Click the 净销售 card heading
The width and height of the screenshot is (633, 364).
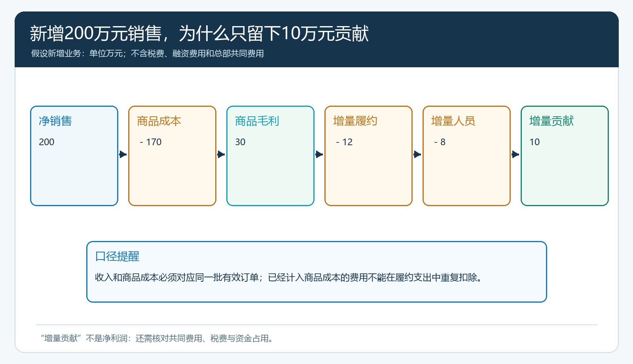coord(55,121)
